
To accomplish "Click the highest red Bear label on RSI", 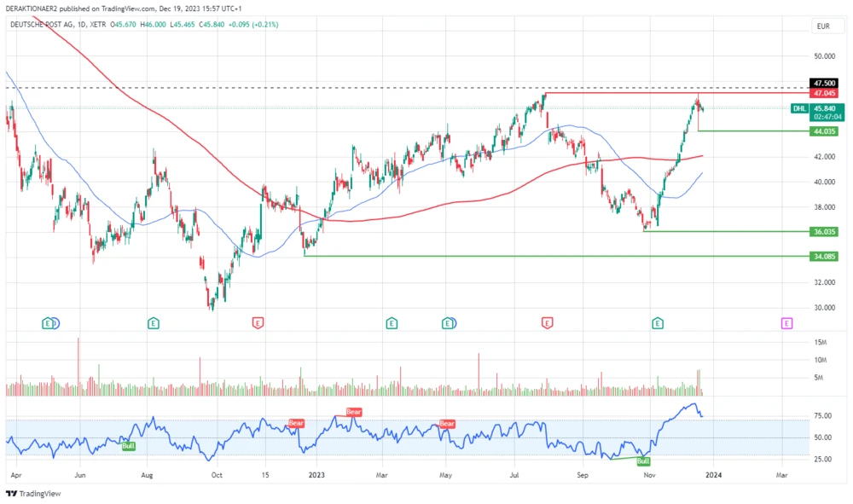I will pos(354,412).
